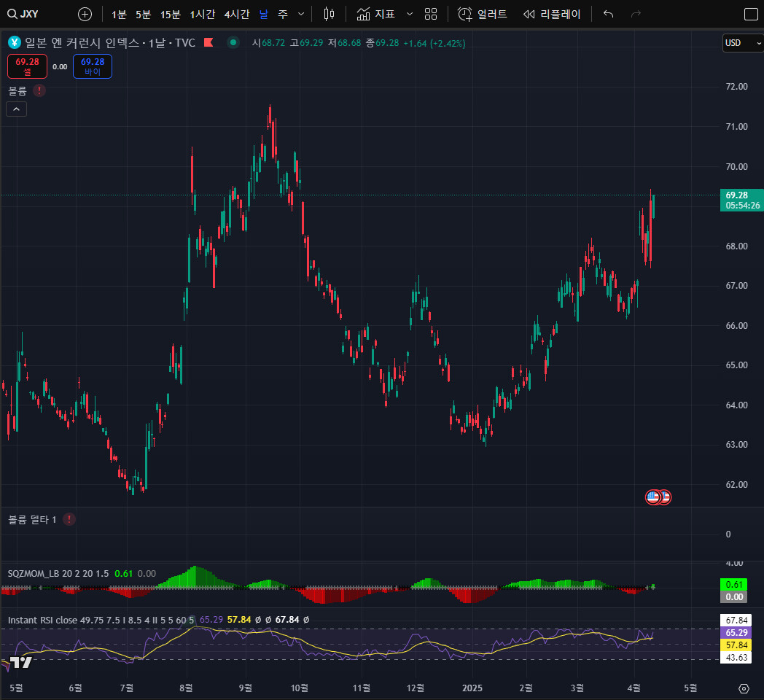
Task: Select the 15분 timeframe
Action: (x=171, y=14)
